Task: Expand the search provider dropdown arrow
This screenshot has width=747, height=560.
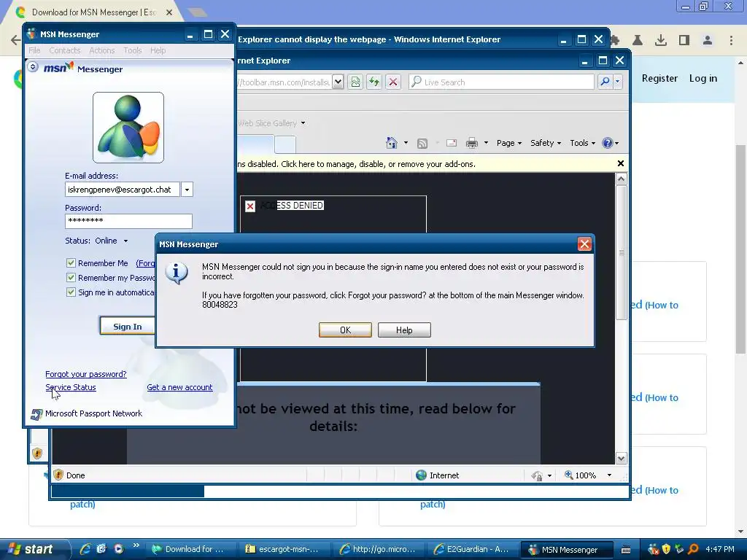Action: (x=617, y=82)
